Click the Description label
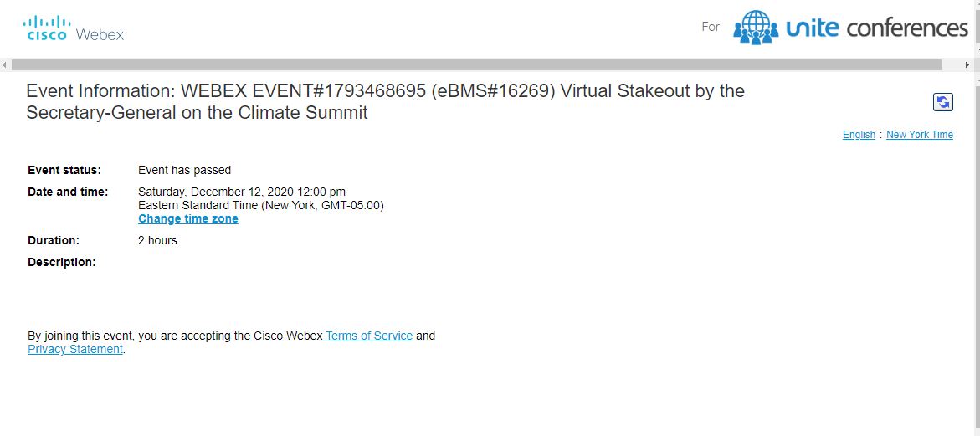Image resolution: width=980 pixels, height=436 pixels. (62, 262)
